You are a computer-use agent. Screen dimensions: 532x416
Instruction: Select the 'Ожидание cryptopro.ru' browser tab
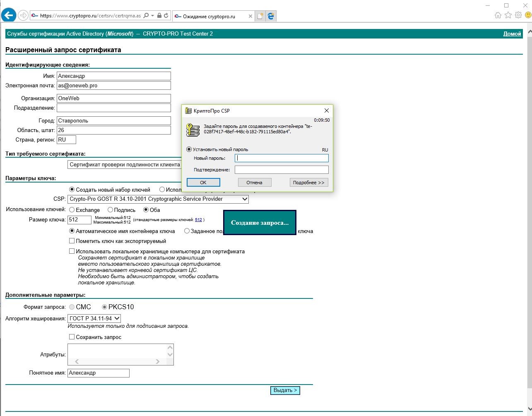coord(214,16)
